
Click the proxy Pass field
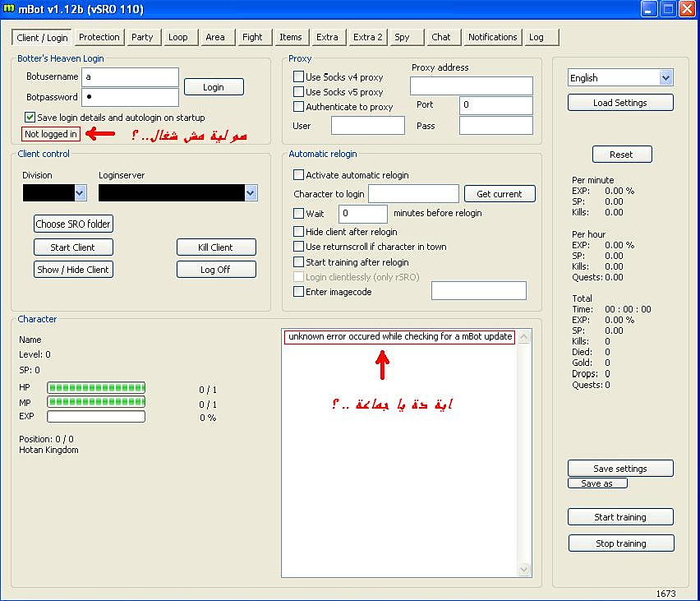496,126
